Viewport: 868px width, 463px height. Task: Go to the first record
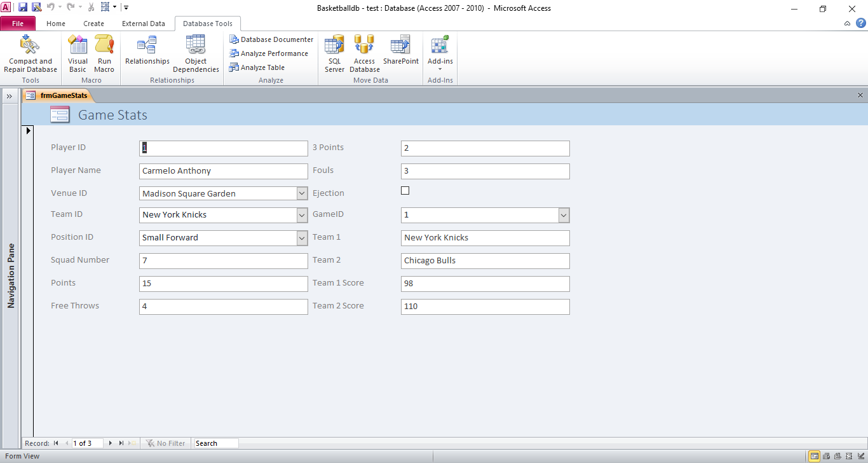(x=56, y=443)
